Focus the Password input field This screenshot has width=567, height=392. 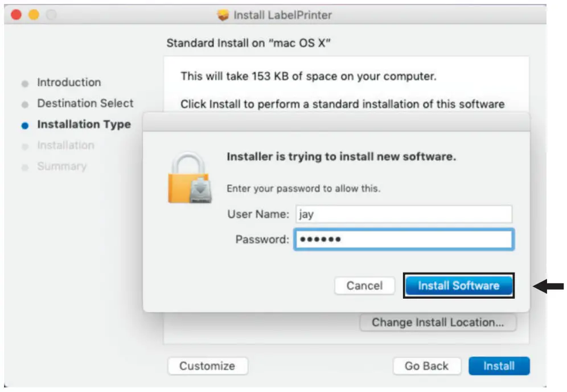404,240
